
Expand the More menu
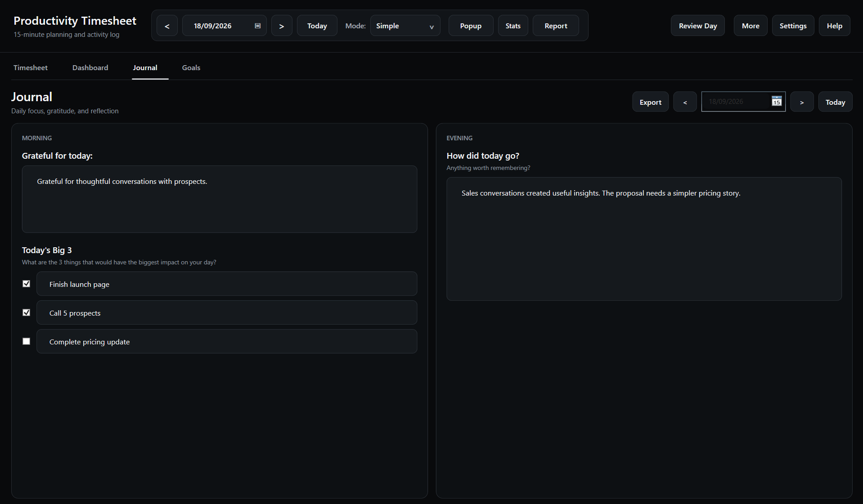tap(751, 26)
